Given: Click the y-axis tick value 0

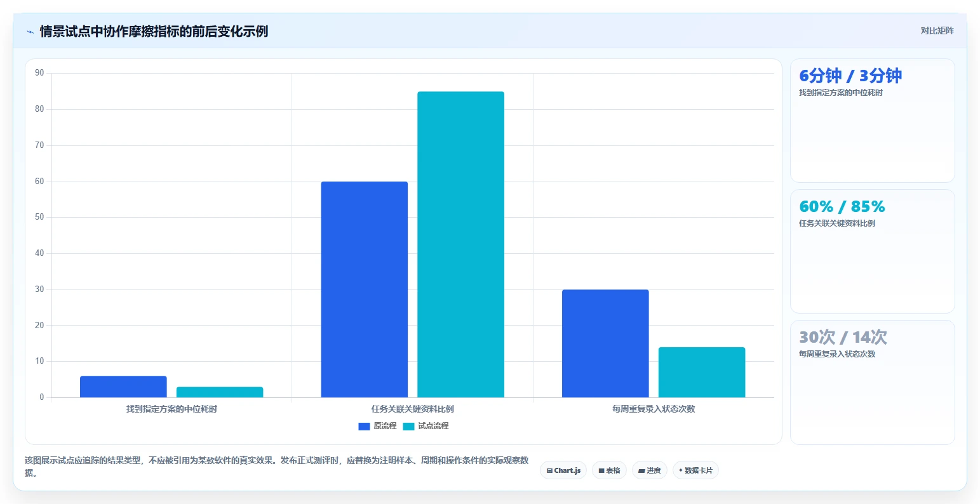Looking at the screenshot, I should click(x=42, y=397).
